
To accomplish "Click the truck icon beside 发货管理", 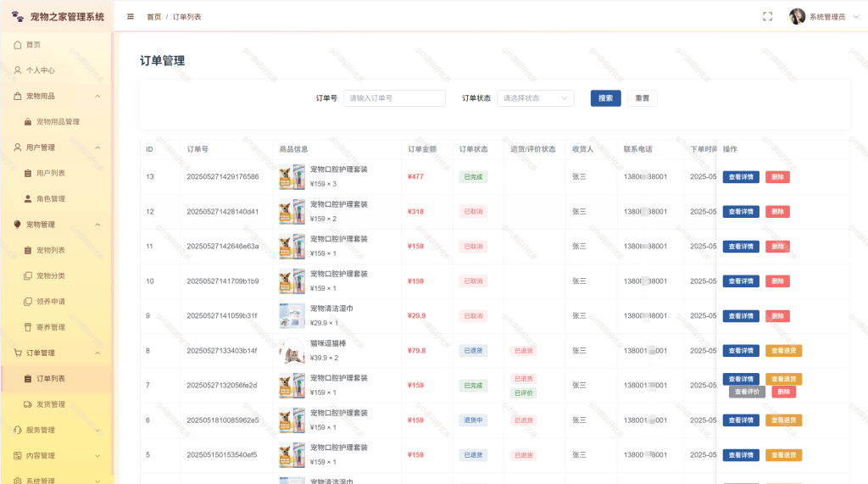I will tap(28, 404).
